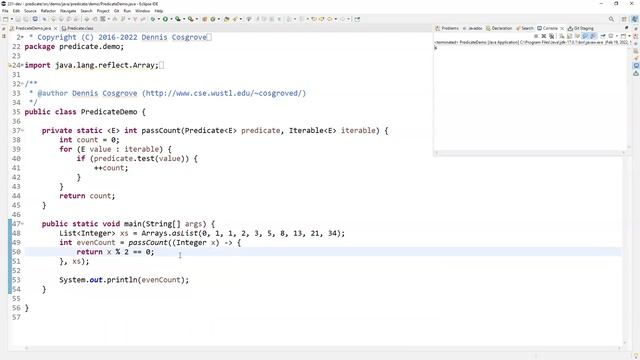Open the Run menu
This screenshot has height=360, width=640.
point(127,11)
